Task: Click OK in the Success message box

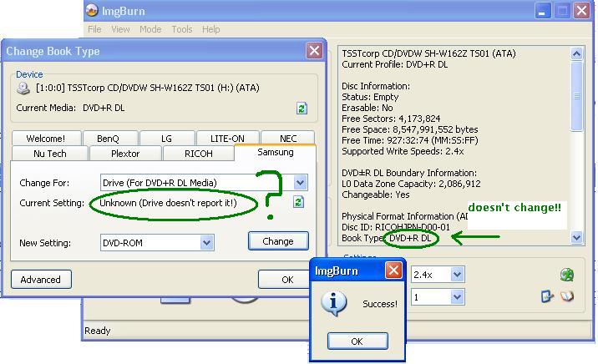Action: 357,341
